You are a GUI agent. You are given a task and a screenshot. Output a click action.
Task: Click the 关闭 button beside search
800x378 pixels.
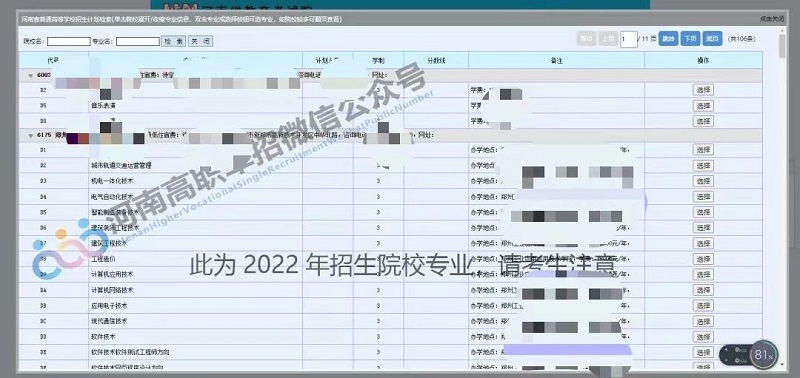point(201,41)
